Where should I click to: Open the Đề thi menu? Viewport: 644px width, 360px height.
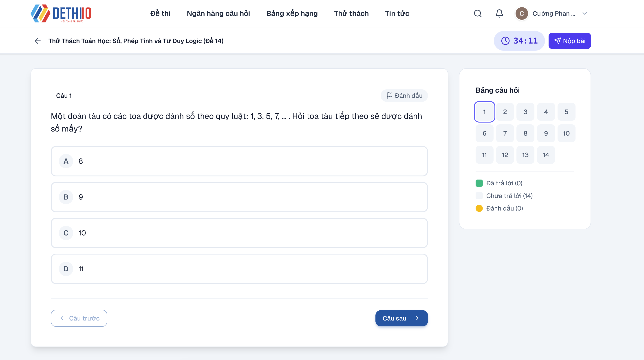160,13
